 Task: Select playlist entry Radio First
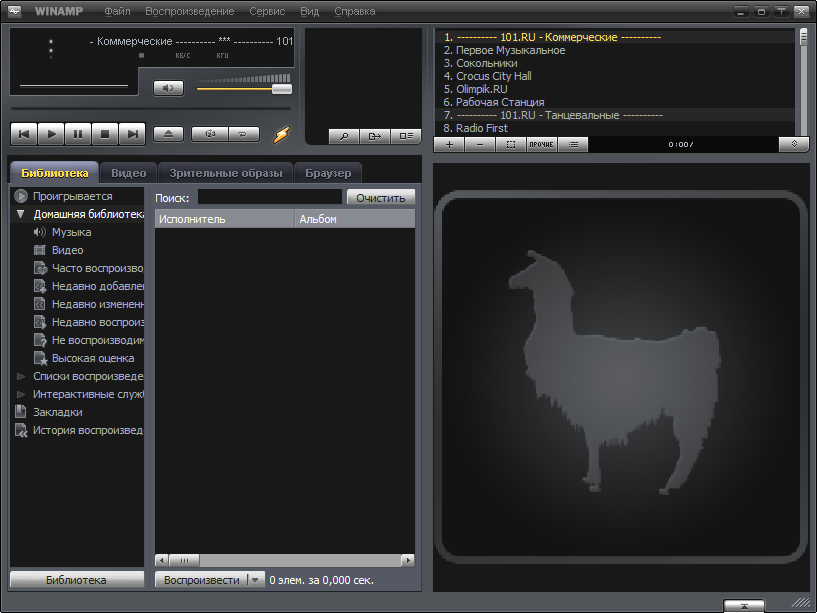[615, 128]
